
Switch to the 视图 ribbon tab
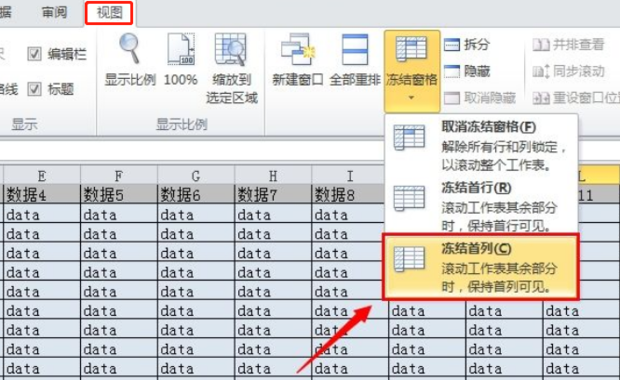pos(110,13)
